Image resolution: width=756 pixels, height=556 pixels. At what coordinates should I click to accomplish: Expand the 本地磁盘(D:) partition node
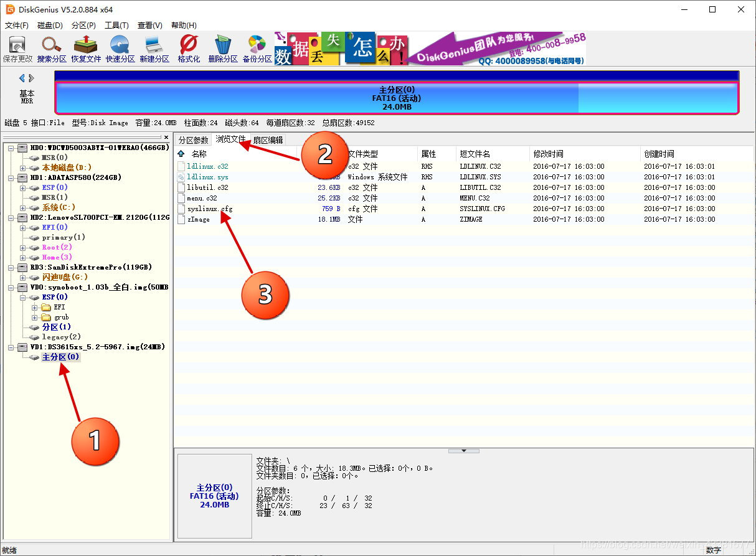coord(22,168)
